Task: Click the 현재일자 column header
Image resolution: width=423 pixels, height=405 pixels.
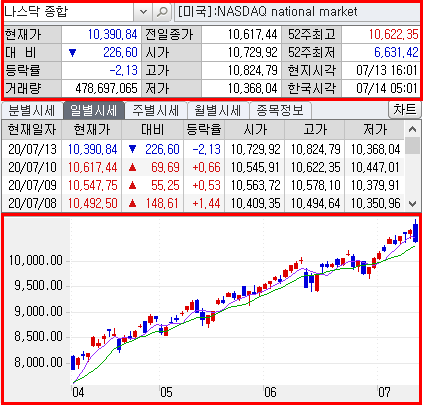Action: tap(32, 130)
